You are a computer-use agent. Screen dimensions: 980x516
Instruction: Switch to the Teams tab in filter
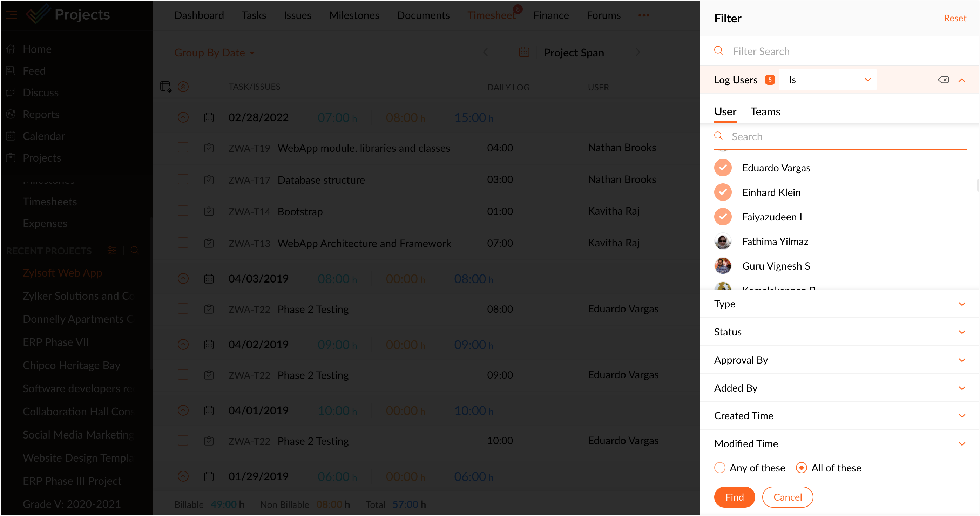pos(765,111)
